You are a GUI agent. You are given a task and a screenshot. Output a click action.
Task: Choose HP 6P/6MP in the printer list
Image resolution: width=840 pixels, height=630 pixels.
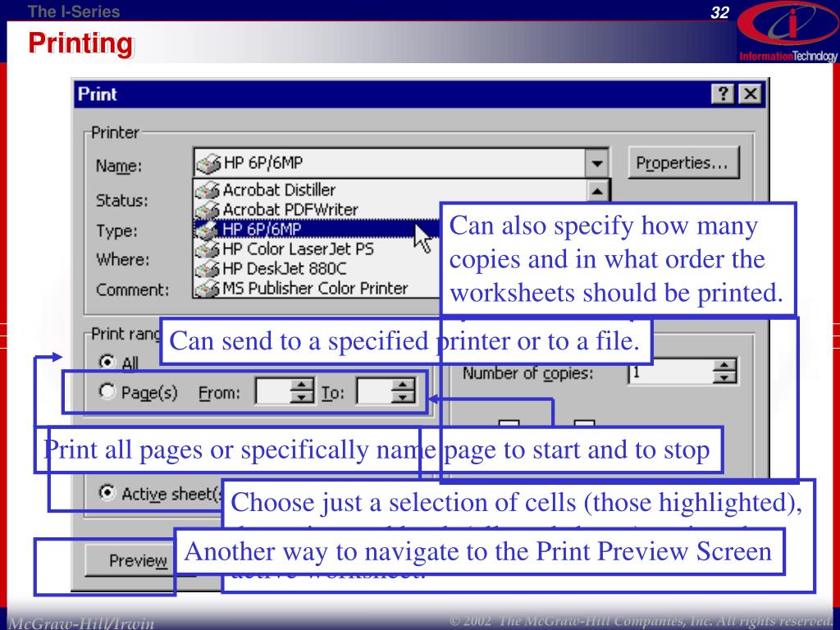(316, 230)
